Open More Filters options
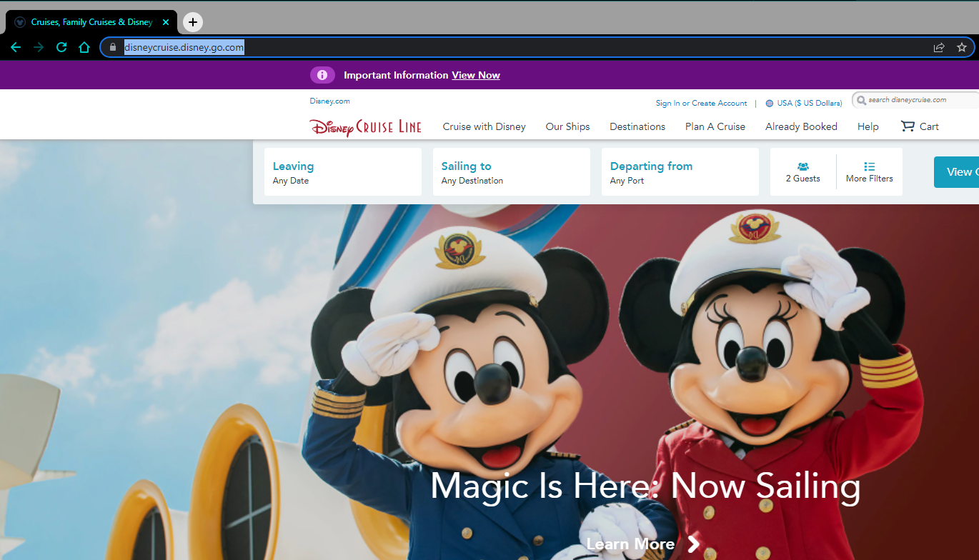Image resolution: width=979 pixels, height=560 pixels. 869,171
